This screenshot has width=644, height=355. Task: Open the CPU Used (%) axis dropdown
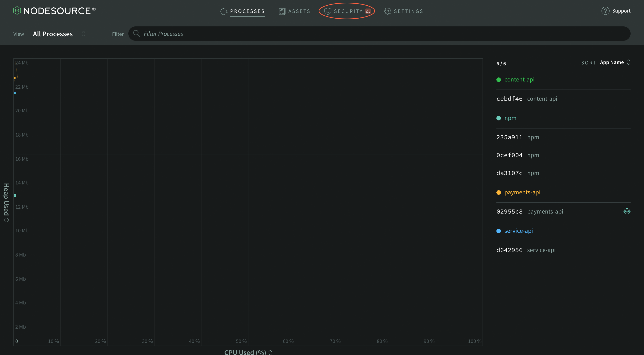(248, 352)
